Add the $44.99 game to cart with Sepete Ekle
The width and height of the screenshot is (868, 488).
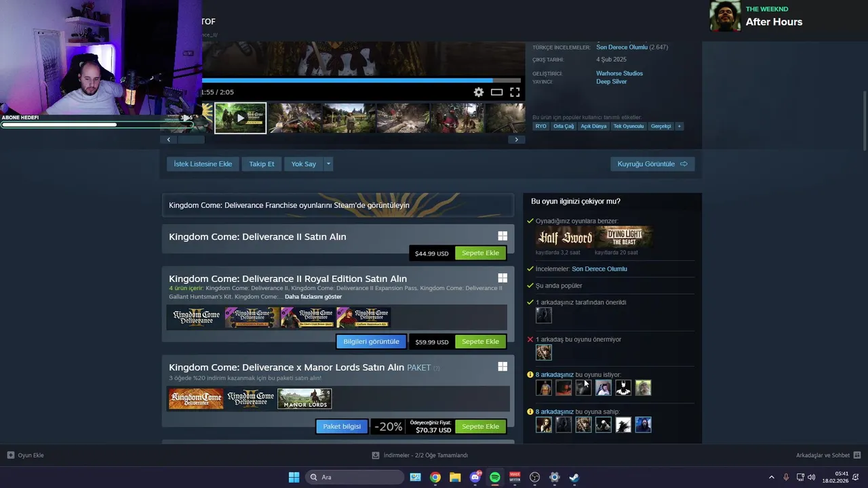pyautogui.click(x=480, y=253)
